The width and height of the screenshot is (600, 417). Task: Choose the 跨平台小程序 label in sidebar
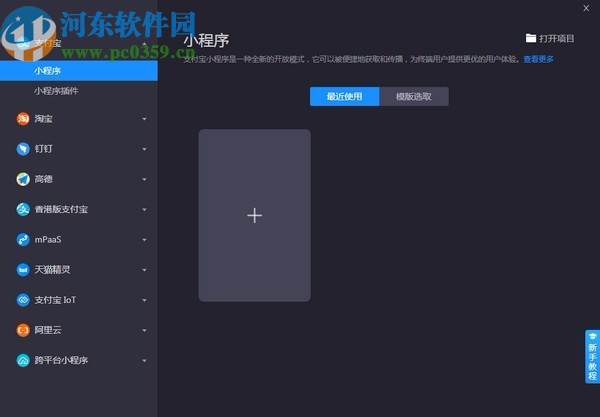pos(61,360)
